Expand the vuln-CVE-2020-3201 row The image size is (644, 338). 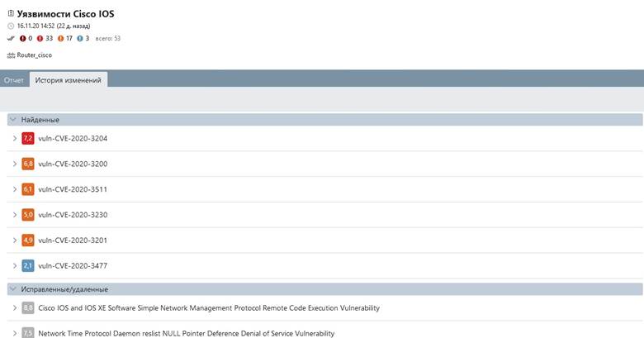coord(15,240)
